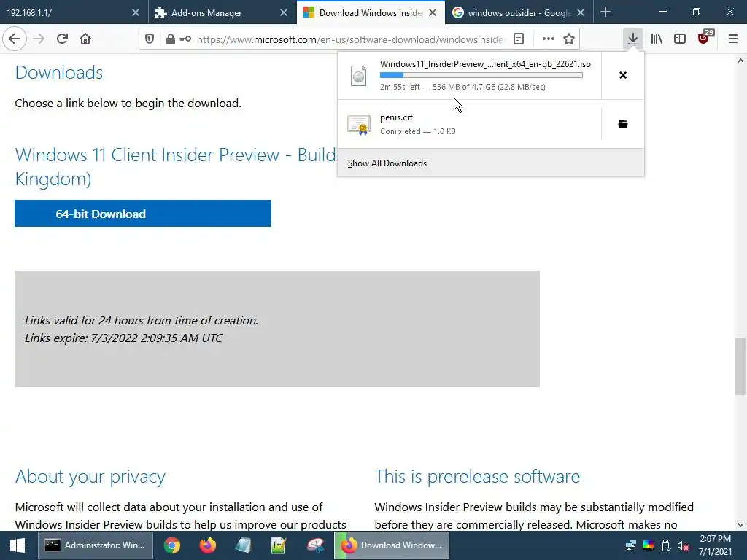Open the Download Windows Firefox taskbar window
Viewport: 747px width, 560px height.
[x=391, y=545]
